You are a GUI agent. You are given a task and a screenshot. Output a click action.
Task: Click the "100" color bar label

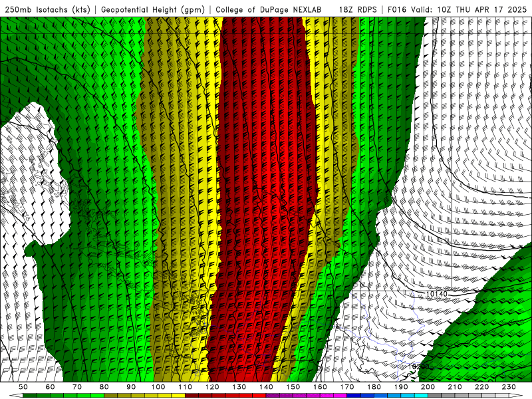pos(158,387)
